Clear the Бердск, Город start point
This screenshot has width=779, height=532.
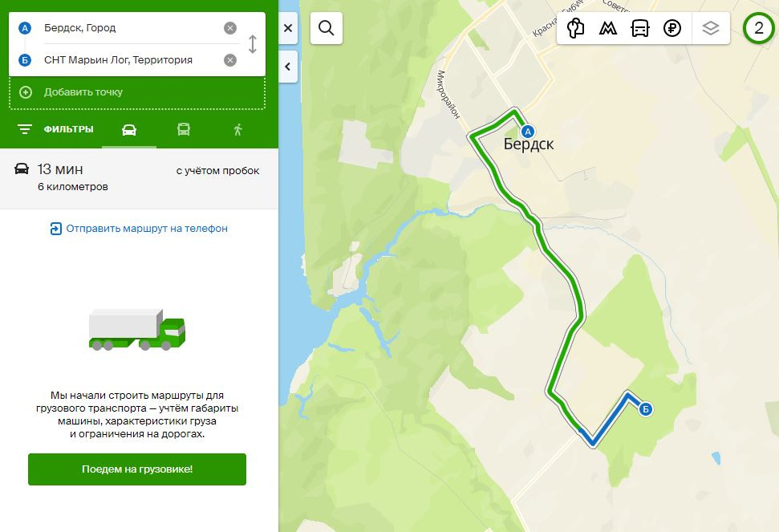230,28
